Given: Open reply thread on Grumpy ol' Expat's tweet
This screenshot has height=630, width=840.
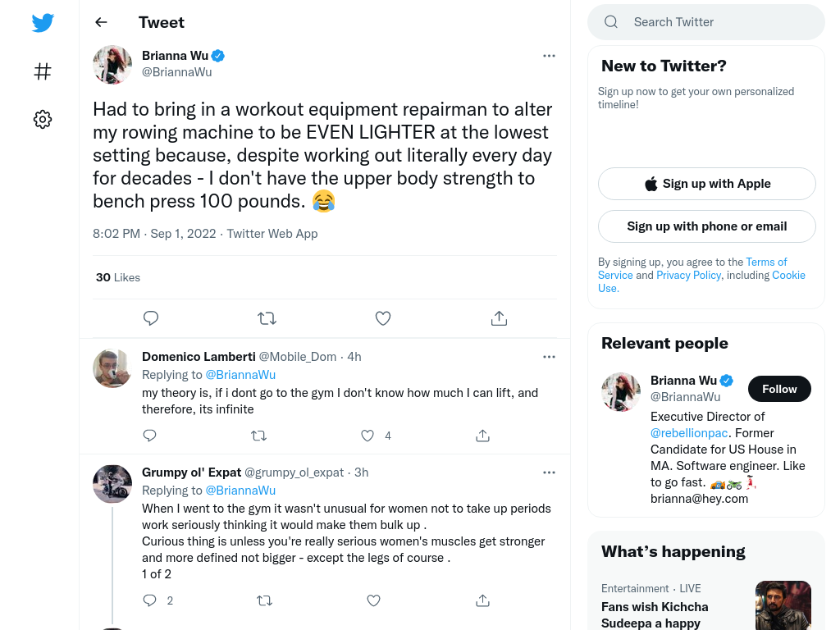Looking at the screenshot, I should click(x=150, y=600).
